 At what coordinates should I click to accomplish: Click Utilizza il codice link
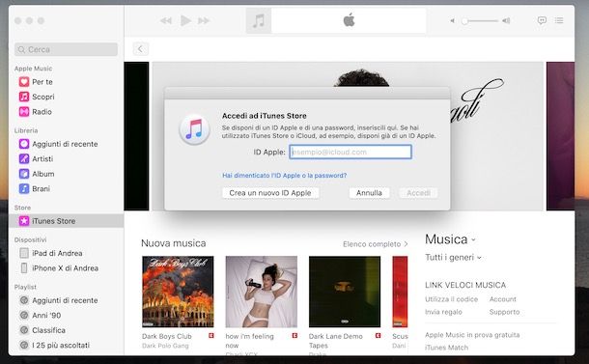(x=452, y=299)
